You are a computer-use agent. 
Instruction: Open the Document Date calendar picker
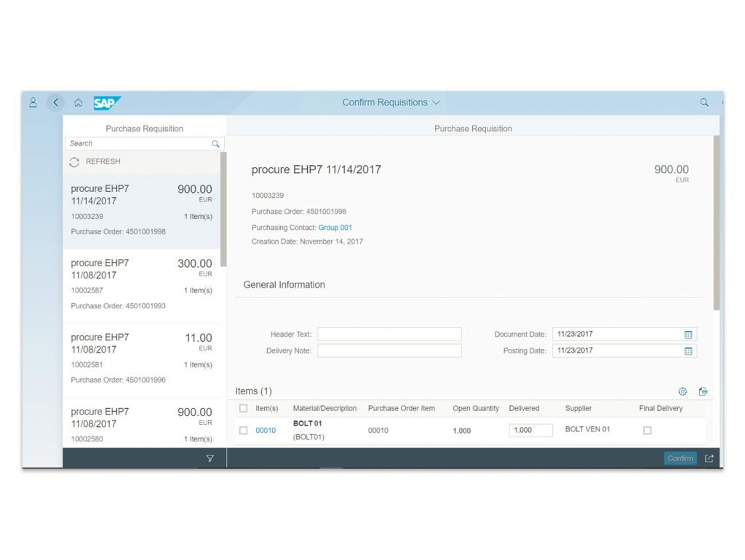(x=688, y=334)
